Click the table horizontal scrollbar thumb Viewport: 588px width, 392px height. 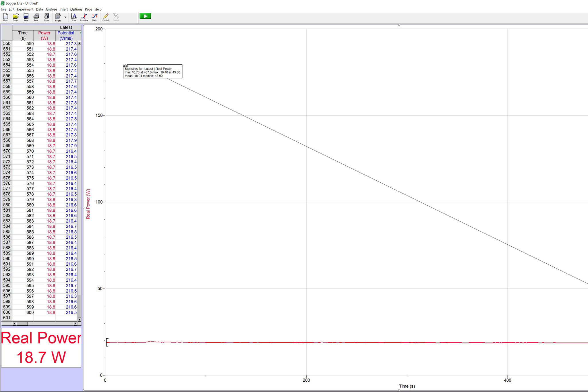tap(22, 324)
